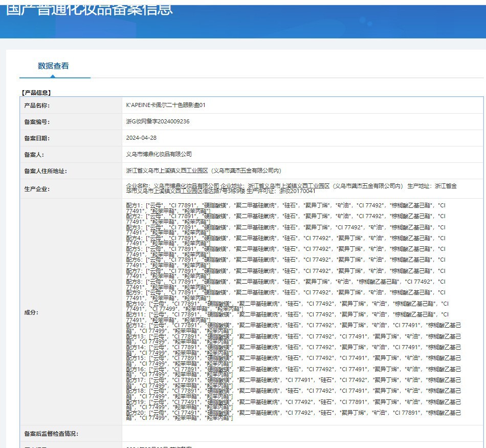Select the 配方5 ingredient line

point(286,251)
